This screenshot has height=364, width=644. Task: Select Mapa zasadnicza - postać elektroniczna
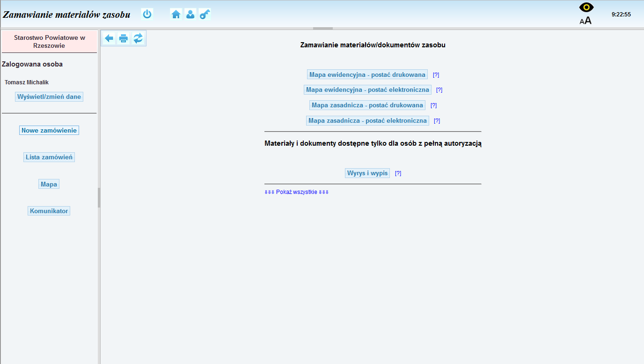[x=367, y=120]
